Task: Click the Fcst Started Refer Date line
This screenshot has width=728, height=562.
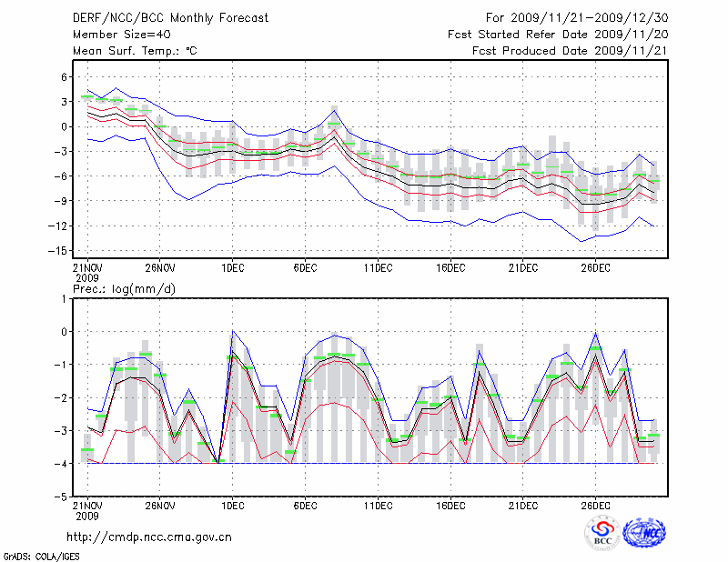Action: click(558, 35)
